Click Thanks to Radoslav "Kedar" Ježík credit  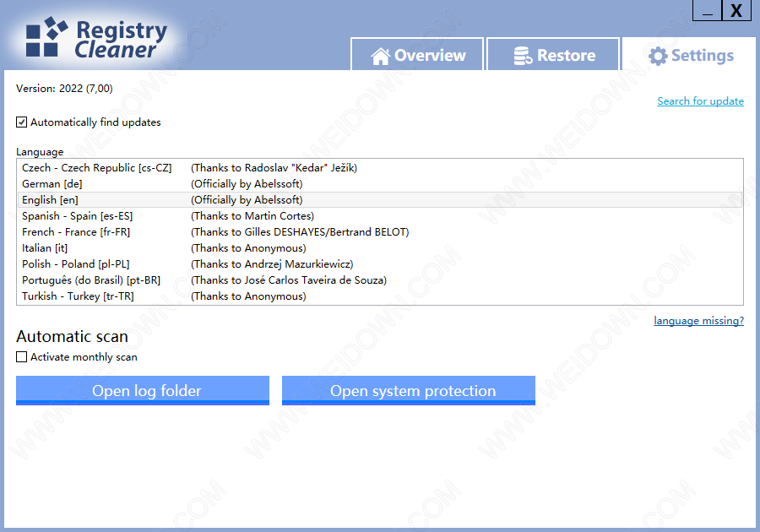[x=274, y=168]
